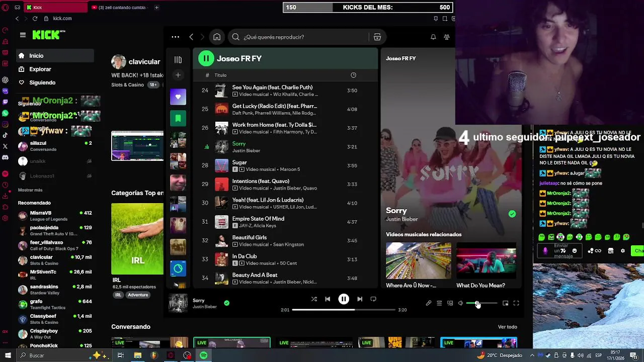The width and height of the screenshot is (644, 362).
Task: Open Kick hamburger sidebar menu
Action: (x=23, y=35)
